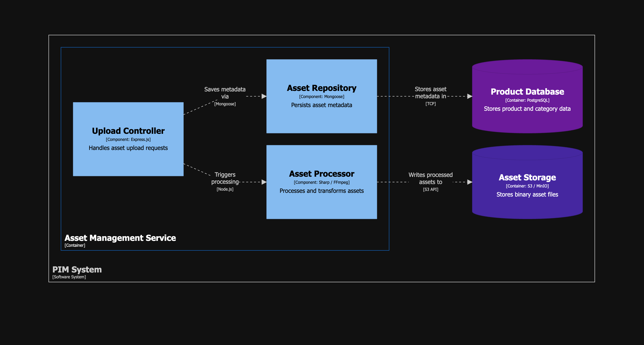This screenshot has width=644, height=345.
Task: Click '[Container: S3 / MinIO]' in Asset Storage
Action: 527,186
